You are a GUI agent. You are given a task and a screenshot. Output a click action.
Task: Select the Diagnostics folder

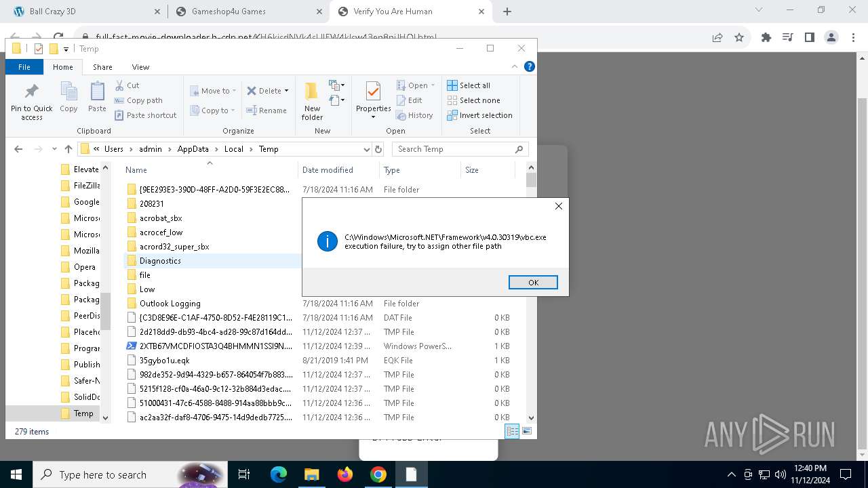[212, 261]
